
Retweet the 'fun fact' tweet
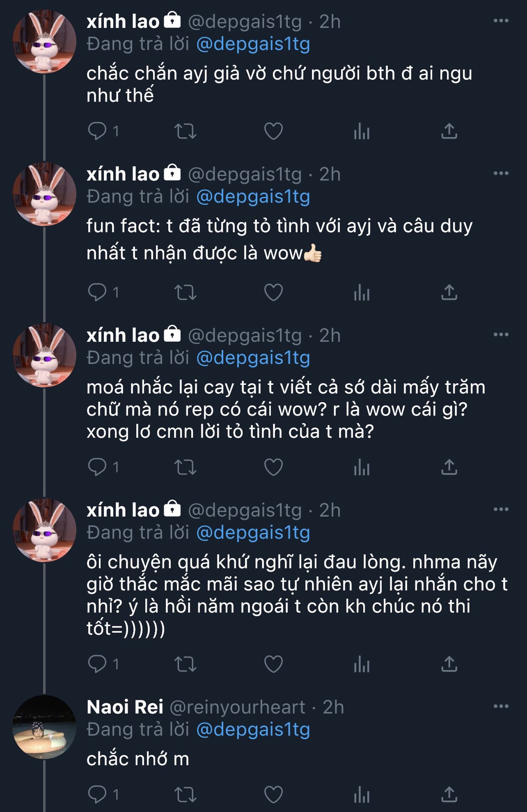point(185,292)
